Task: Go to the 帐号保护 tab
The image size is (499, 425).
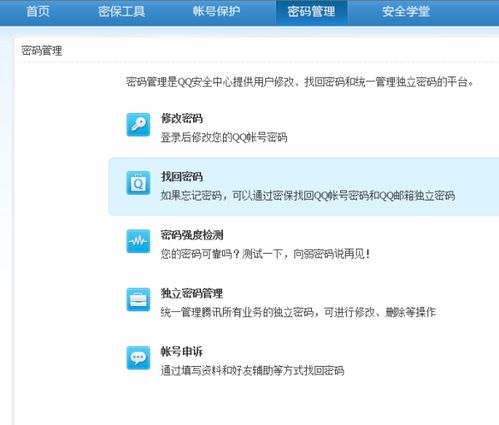Action: (x=216, y=12)
